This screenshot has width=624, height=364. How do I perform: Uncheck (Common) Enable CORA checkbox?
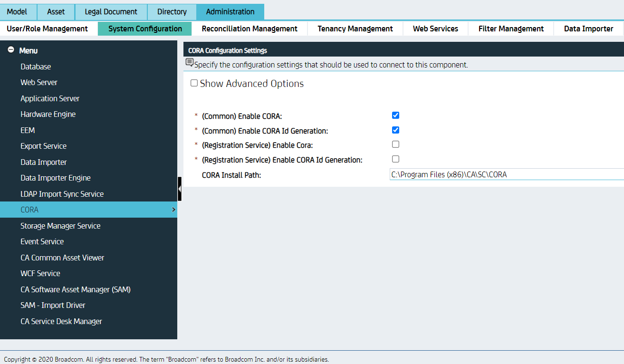click(395, 115)
